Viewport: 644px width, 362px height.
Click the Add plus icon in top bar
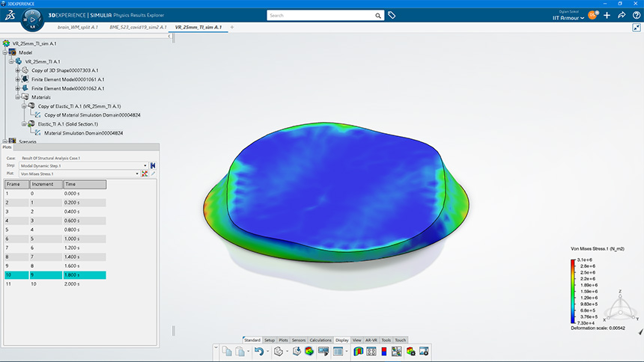point(607,15)
